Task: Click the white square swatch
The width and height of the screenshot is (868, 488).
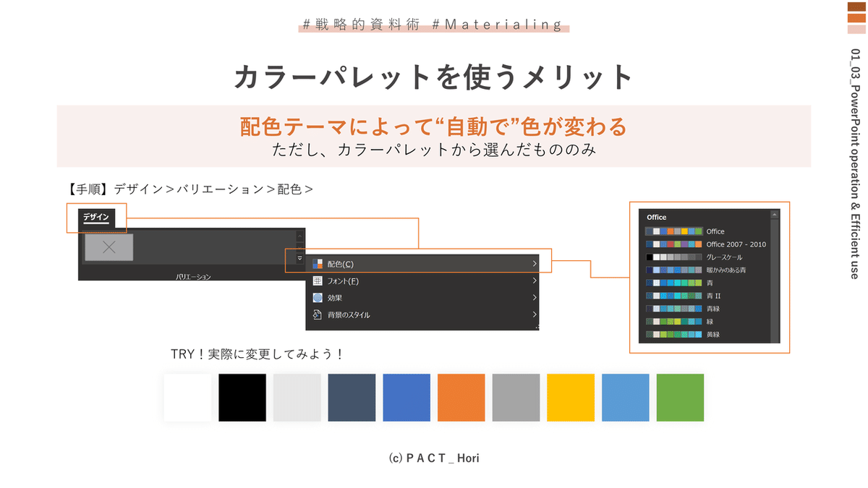Action: point(187,398)
